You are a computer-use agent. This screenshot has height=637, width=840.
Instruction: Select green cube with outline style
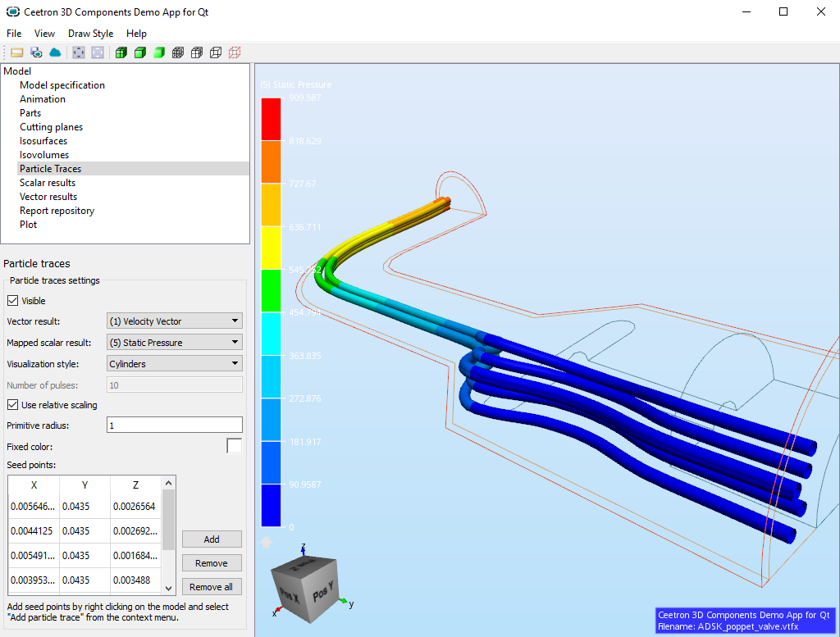pyautogui.click(x=140, y=52)
